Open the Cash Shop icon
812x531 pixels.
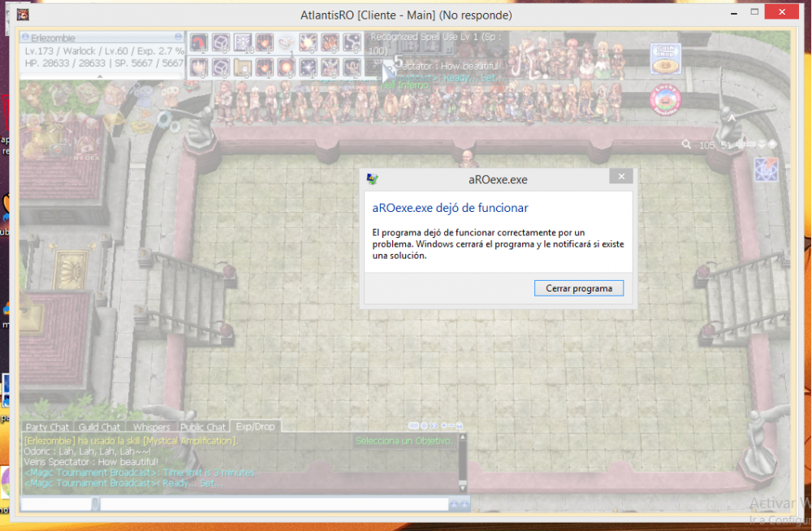tap(665, 58)
